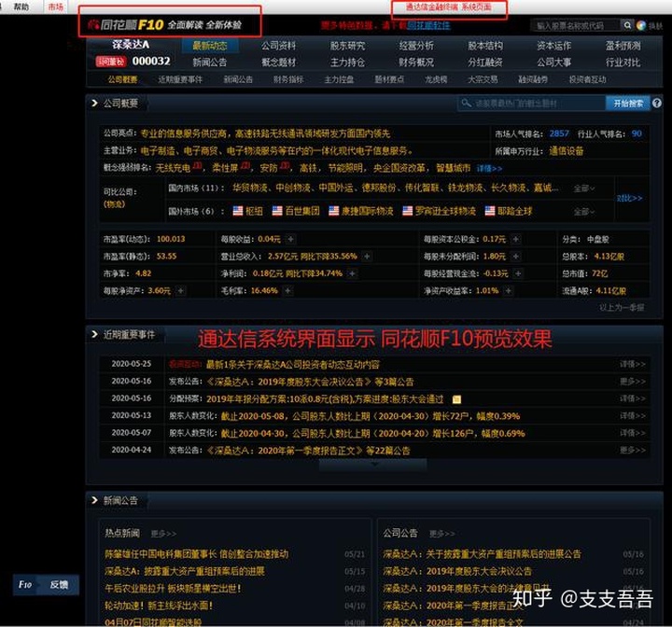The image size is (672, 627).
Task: Open the 对比>> link
Action: pyautogui.click(x=630, y=199)
